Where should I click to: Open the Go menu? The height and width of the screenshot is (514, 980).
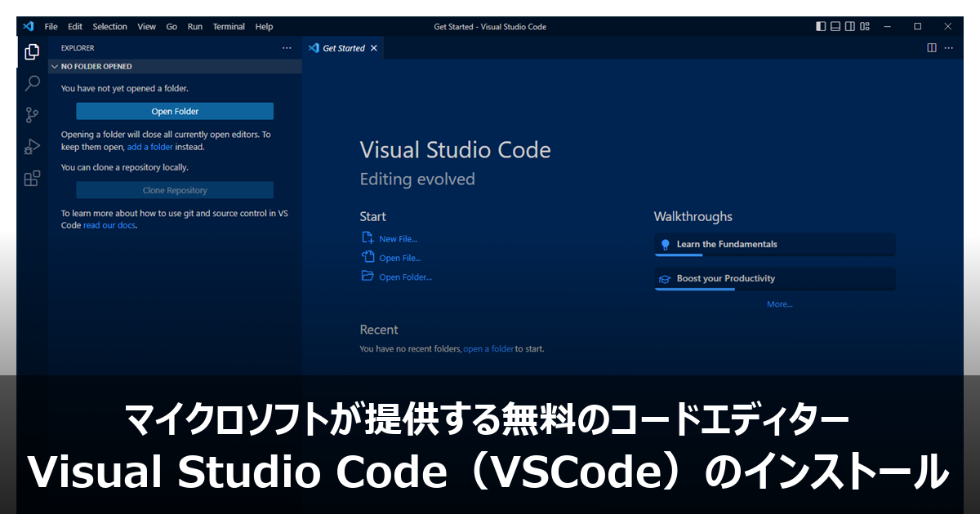pos(171,26)
